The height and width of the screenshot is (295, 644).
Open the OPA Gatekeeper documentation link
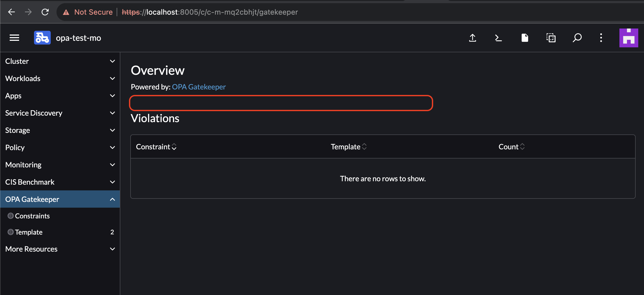(199, 87)
